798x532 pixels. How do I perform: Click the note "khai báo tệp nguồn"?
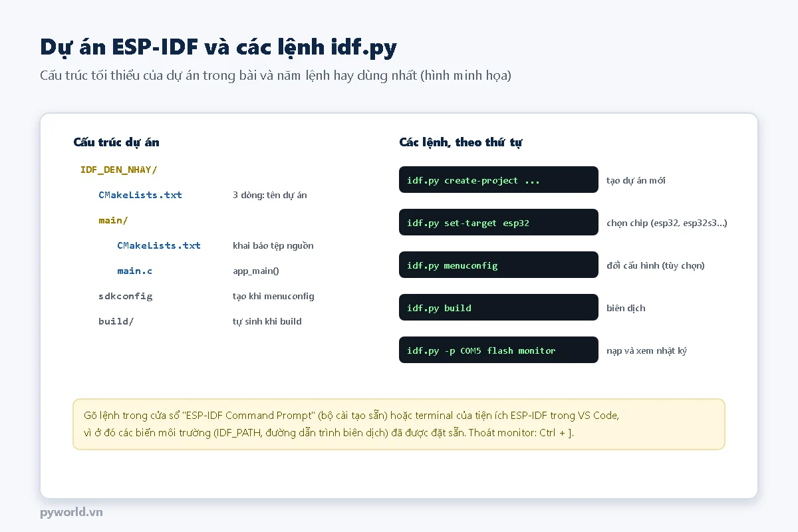[273, 245]
